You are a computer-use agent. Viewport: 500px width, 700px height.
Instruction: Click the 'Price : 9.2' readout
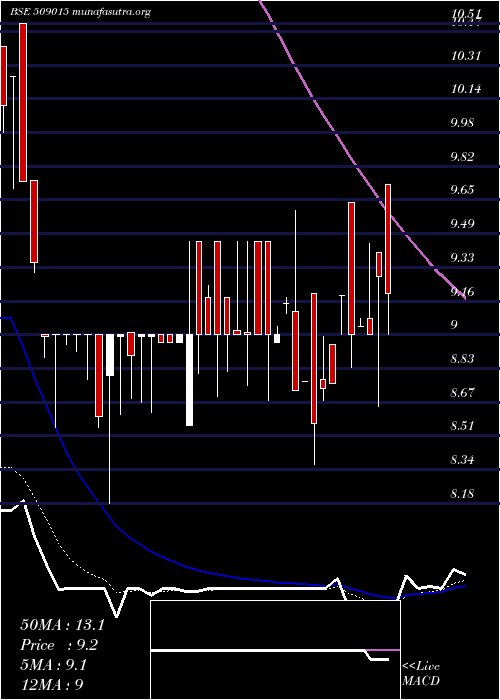click(59, 645)
